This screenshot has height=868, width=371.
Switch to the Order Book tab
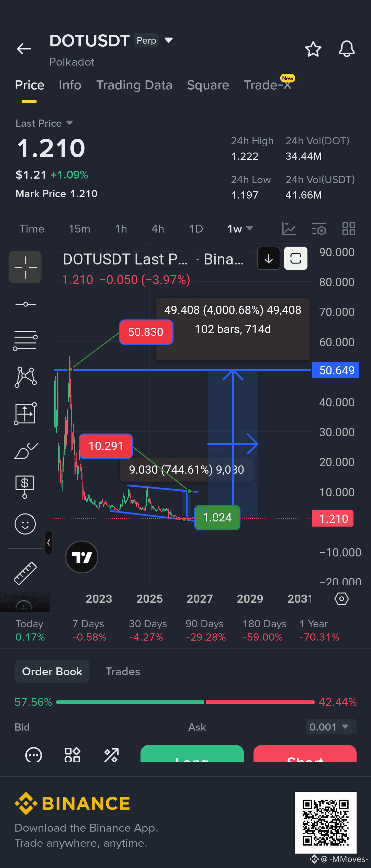52,671
